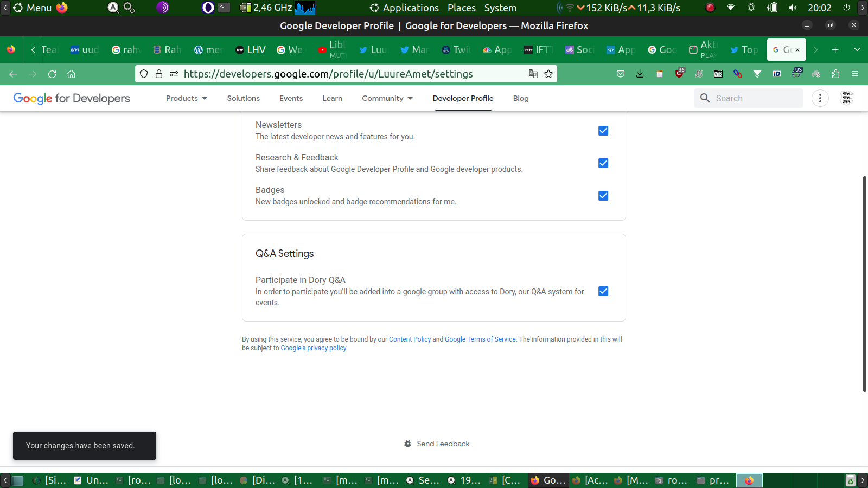Open Google's privacy policy link

314,348
